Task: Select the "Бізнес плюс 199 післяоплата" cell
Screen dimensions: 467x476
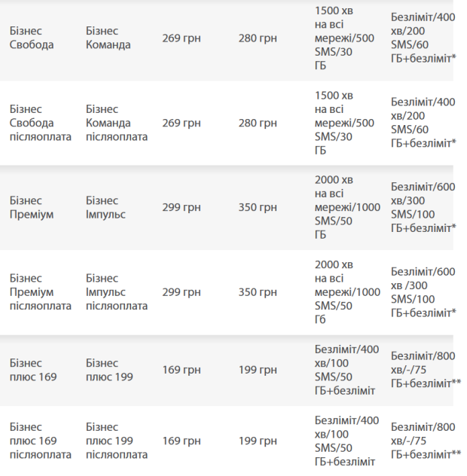Action: pos(117,441)
